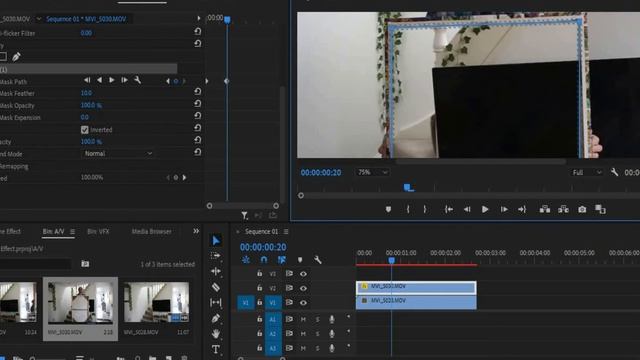640x360 pixels.
Task: Solo audio track A2
Action: tap(318, 334)
